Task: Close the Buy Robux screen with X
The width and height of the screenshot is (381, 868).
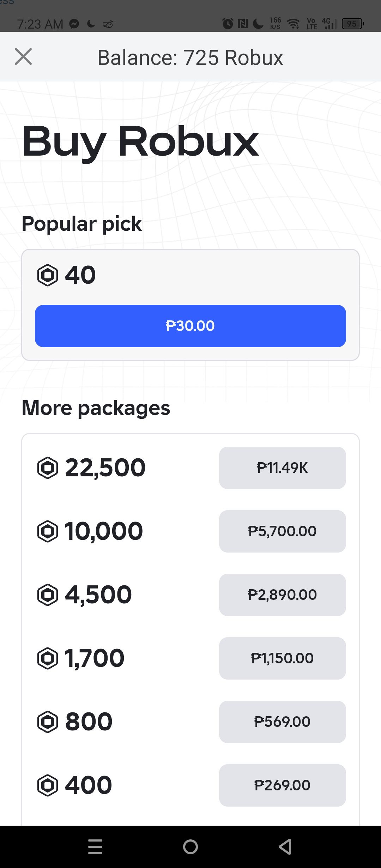Action: click(23, 56)
